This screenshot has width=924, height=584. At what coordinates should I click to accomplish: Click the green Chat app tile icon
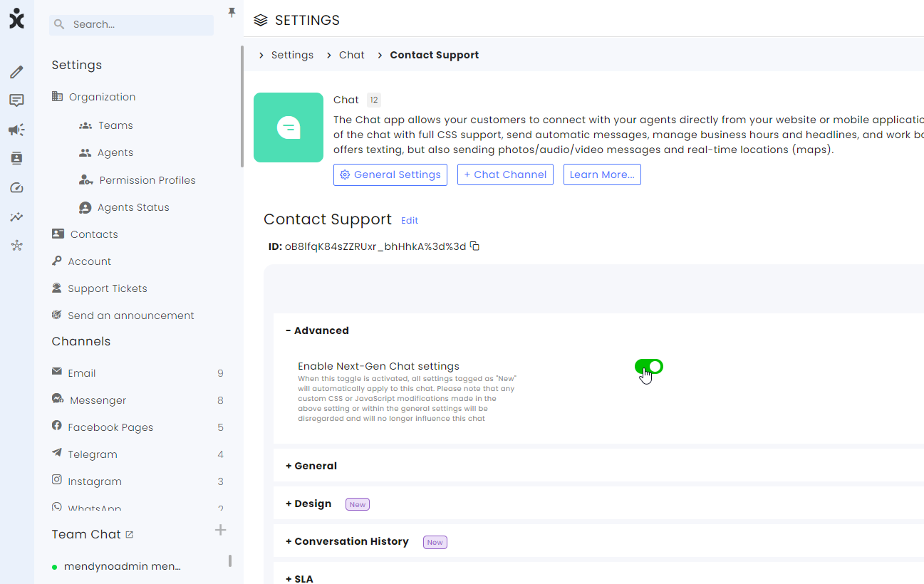(x=289, y=127)
